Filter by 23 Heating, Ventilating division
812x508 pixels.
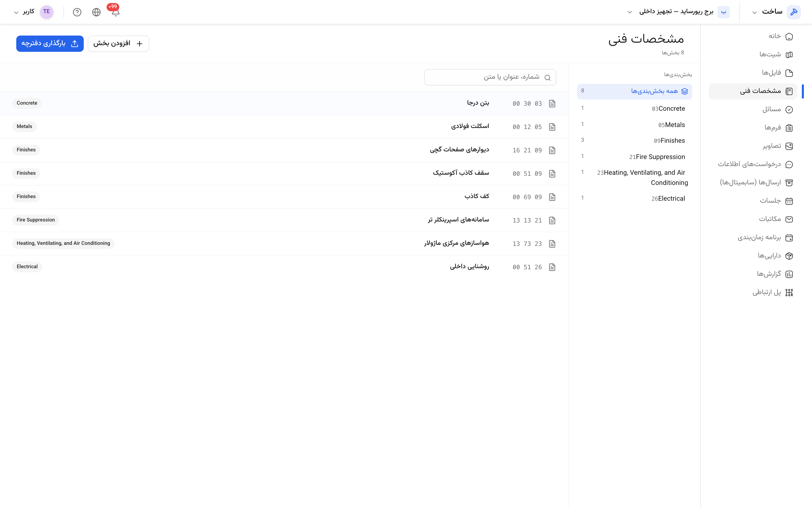(634, 177)
